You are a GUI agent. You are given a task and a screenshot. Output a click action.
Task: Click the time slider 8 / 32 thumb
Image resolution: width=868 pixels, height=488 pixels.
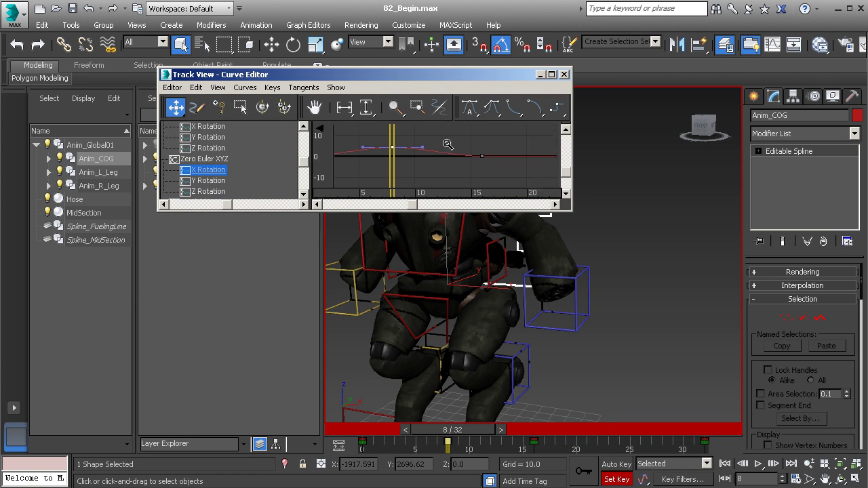pos(452,430)
